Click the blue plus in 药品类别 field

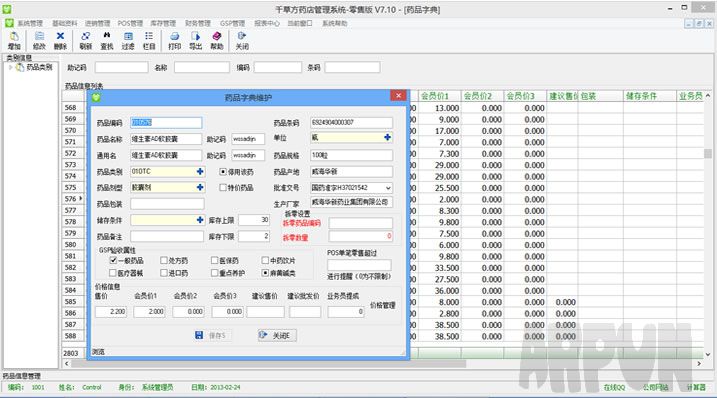pos(200,171)
